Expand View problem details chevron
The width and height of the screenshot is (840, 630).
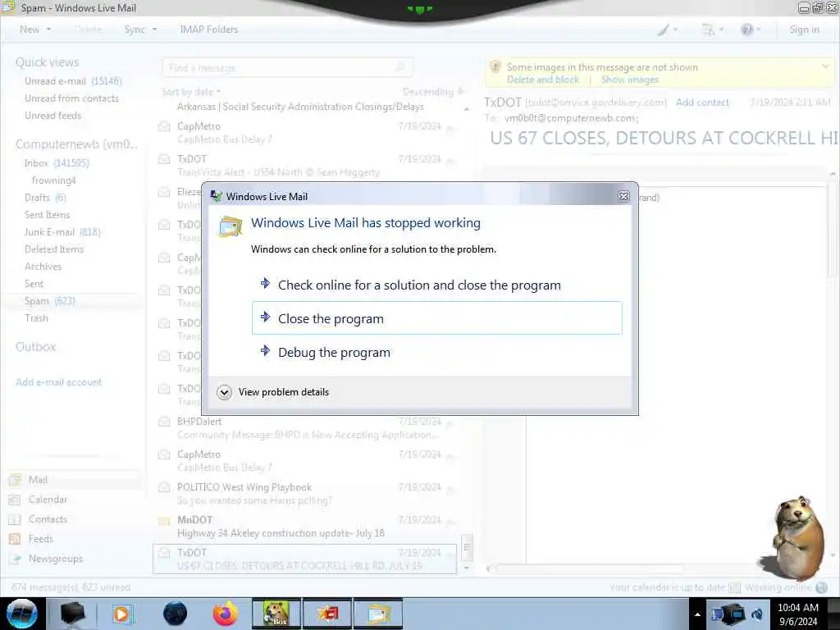[x=225, y=392]
